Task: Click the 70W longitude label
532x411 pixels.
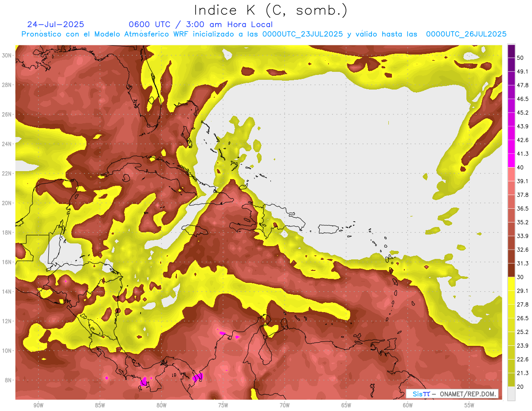Action: pyautogui.click(x=285, y=406)
